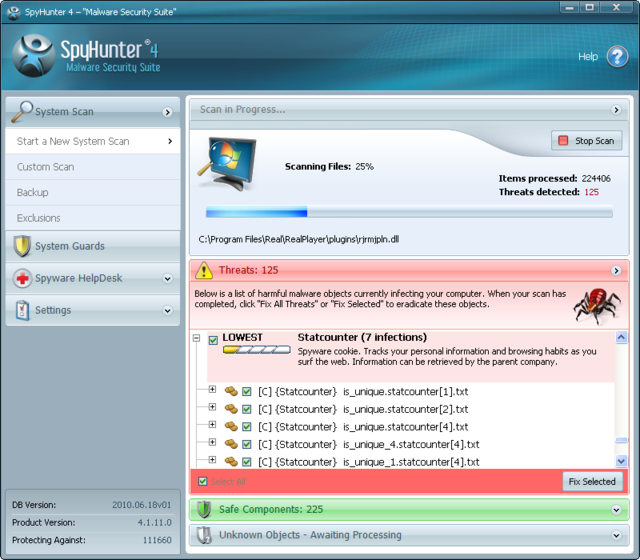Screen dimensions: 640x560
Task: Select Start a New System Scan
Action: 93,141
